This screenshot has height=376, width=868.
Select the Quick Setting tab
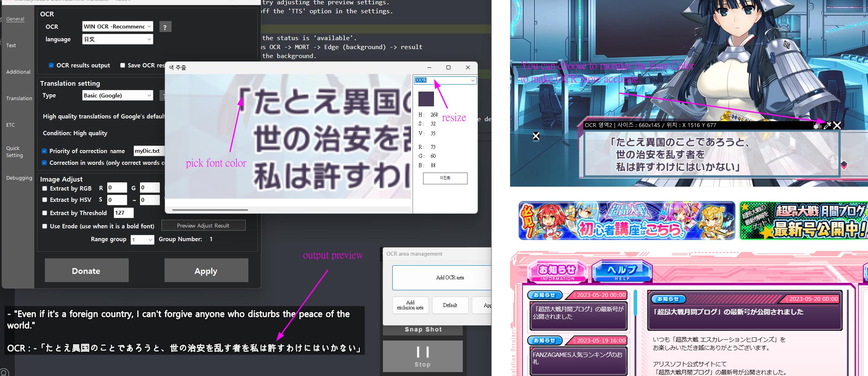pyautogui.click(x=14, y=152)
